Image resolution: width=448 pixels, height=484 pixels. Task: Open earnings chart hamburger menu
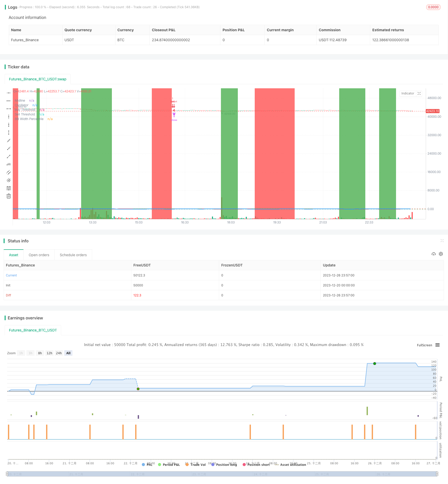click(438, 345)
